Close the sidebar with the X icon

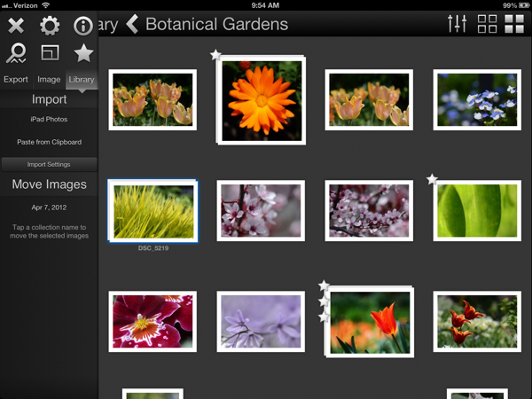tap(15, 26)
